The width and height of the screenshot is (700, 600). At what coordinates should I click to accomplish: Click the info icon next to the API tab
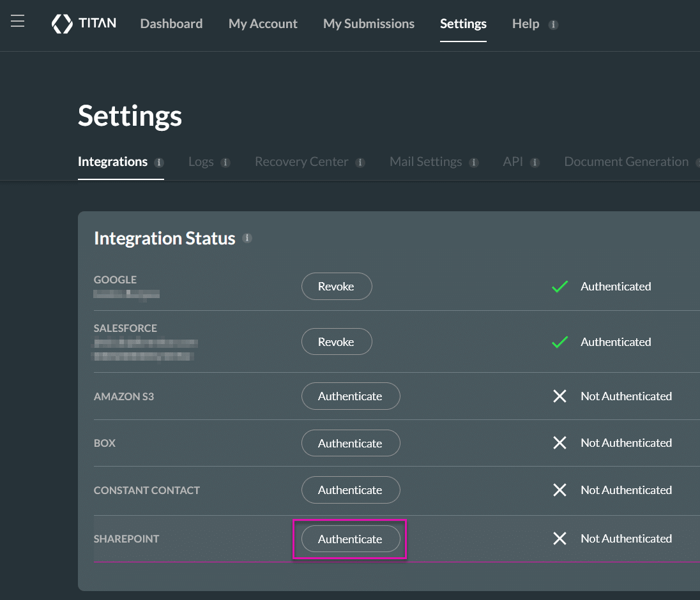pyautogui.click(x=535, y=162)
